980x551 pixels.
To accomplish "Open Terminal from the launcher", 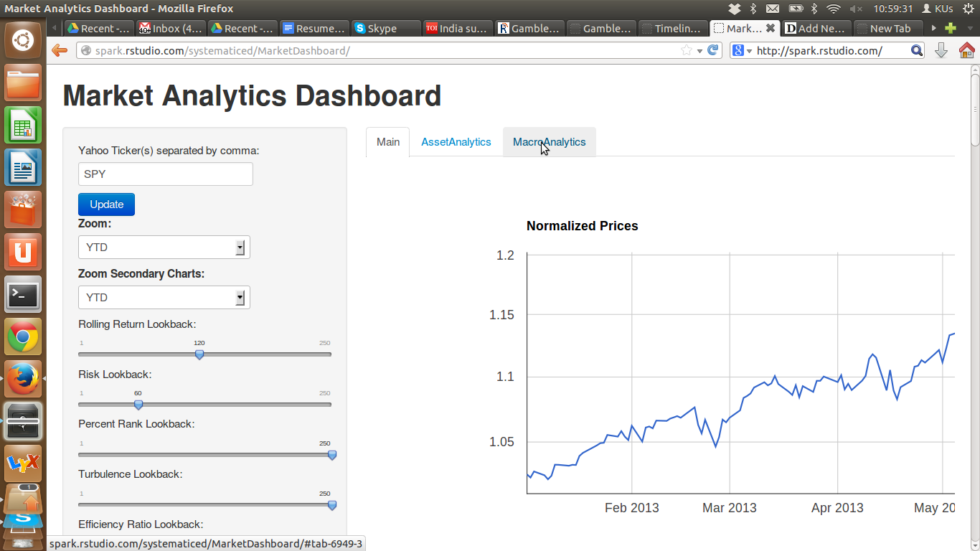I will click(x=23, y=294).
